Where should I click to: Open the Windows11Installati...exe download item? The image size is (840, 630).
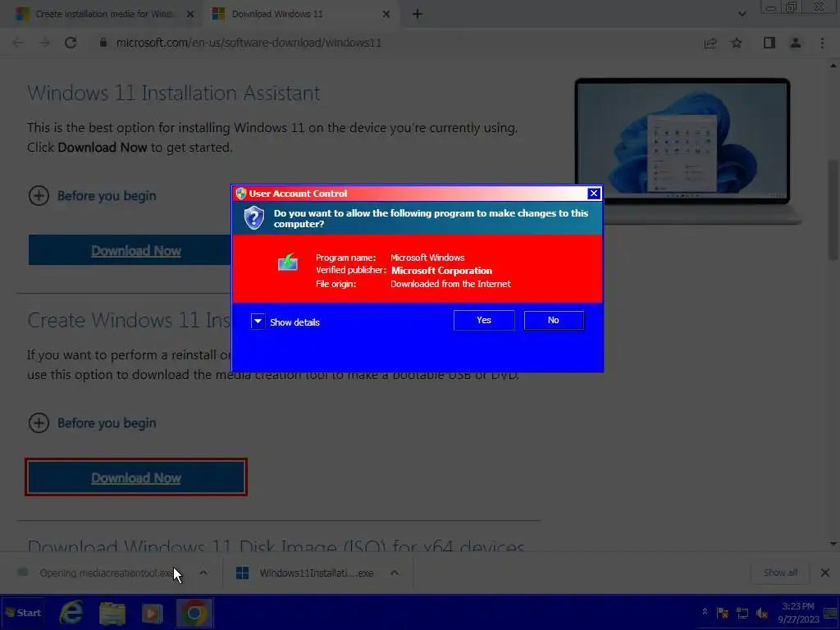[x=305, y=573]
